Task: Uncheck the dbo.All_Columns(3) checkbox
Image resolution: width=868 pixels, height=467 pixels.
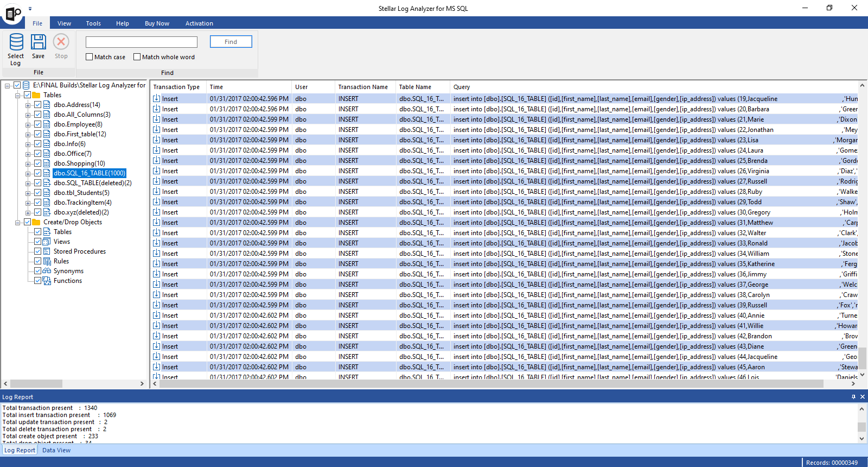Action: click(x=38, y=115)
